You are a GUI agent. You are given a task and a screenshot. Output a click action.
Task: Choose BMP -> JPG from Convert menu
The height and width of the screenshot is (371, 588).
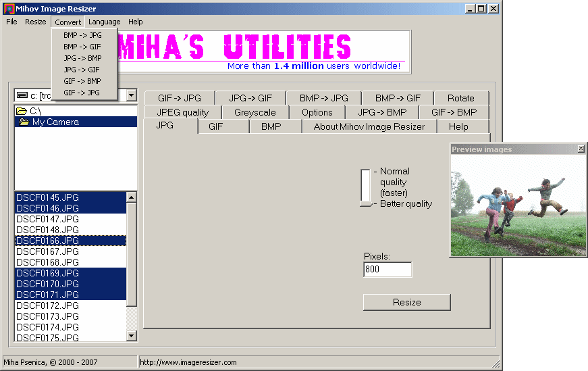point(82,34)
